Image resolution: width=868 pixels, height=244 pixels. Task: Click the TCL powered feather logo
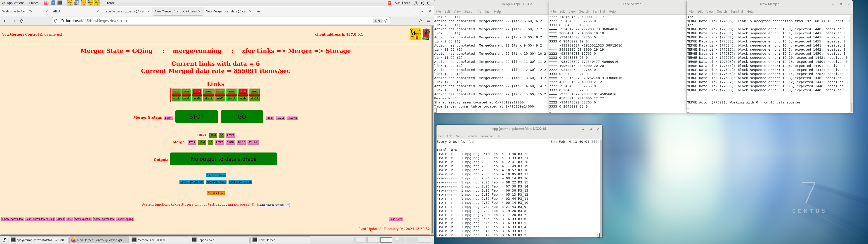(426, 34)
